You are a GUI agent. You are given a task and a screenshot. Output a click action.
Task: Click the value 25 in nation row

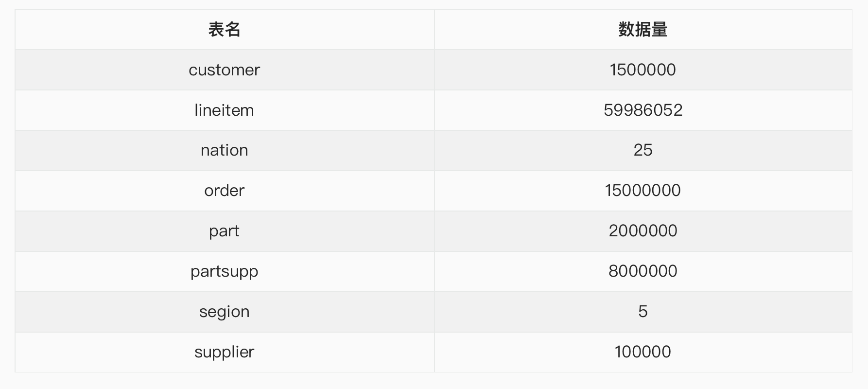(x=642, y=150)
